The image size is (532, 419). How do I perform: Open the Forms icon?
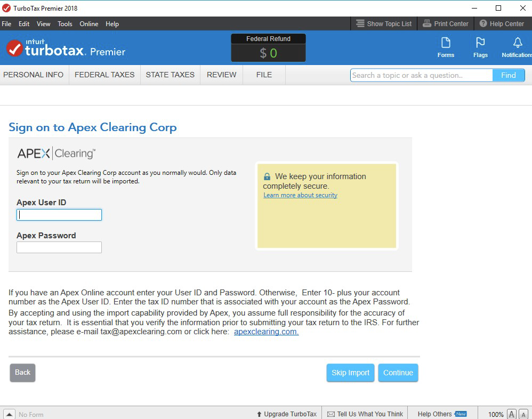tap(446, 47)
